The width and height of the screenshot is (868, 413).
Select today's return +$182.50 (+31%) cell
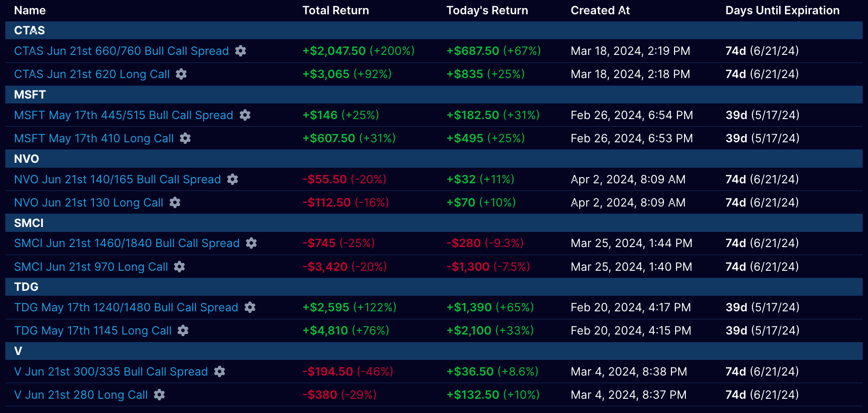[493, 115]
